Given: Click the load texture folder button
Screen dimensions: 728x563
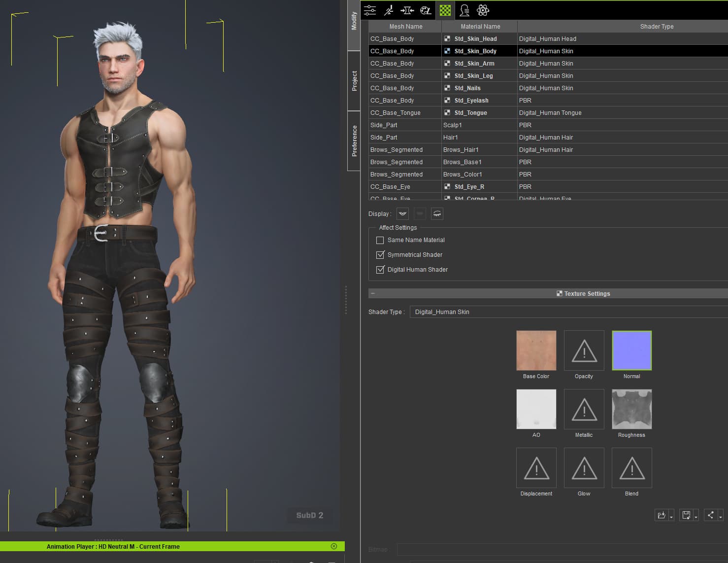Looking at the screenshot, I should (x=662, y=515).
